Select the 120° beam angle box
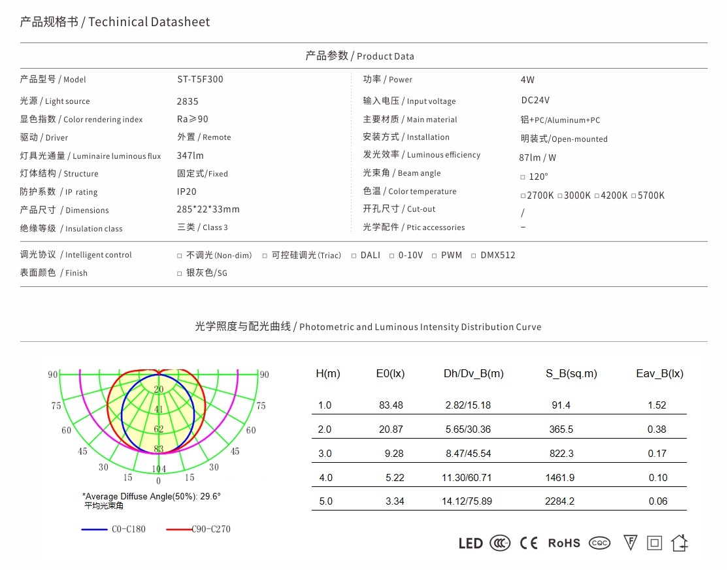Viewport: 728px width, 570px height. coord(523,176)
